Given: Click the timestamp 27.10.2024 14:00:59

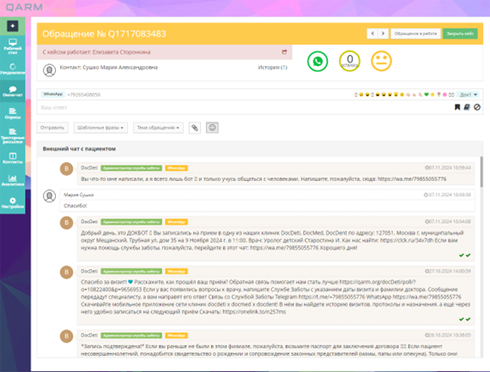Looking at the screenshot, I should (448, 271).
